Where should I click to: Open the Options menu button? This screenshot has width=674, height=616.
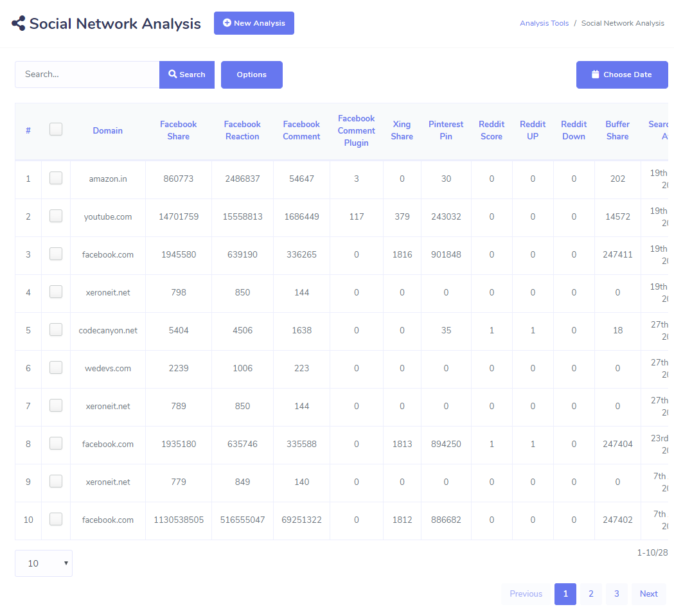point(251,75)
